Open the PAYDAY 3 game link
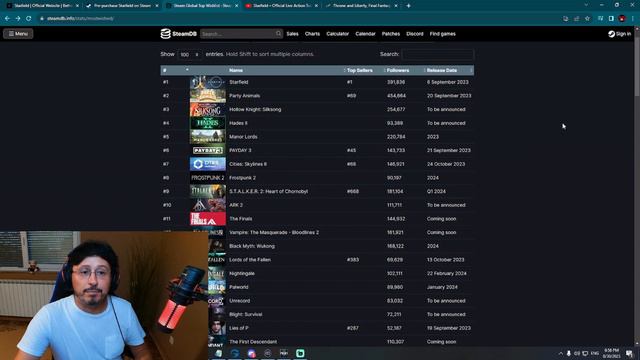Image resolution: width=640 pixels, height=360 pixels. [240, 150]
